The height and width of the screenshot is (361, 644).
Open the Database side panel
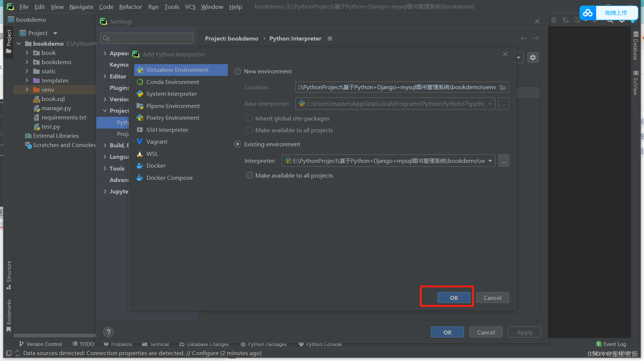pos(636,46)
